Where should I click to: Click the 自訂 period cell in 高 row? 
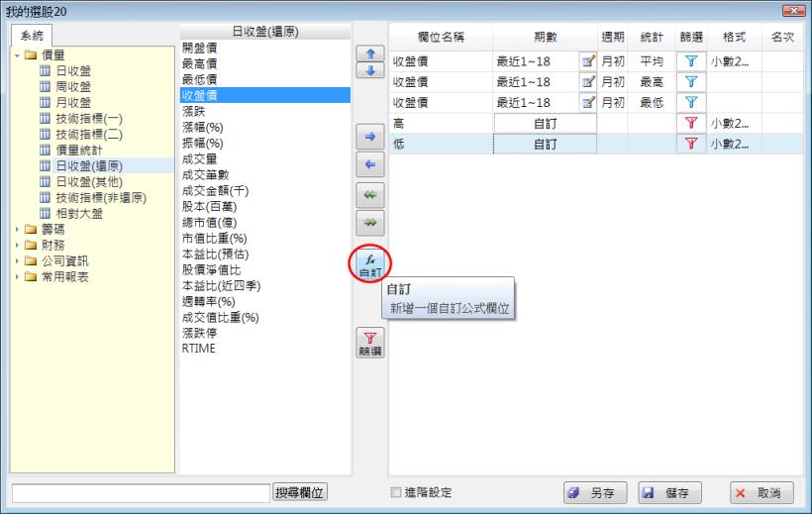[x=545, y=124]
